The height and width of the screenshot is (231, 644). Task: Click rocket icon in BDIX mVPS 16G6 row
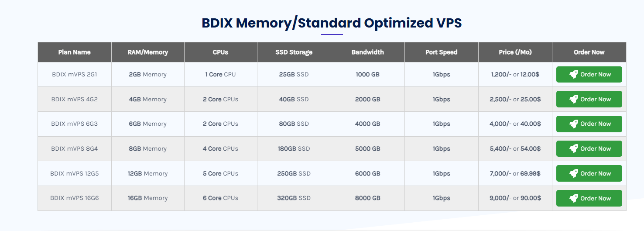click(574, 199)
